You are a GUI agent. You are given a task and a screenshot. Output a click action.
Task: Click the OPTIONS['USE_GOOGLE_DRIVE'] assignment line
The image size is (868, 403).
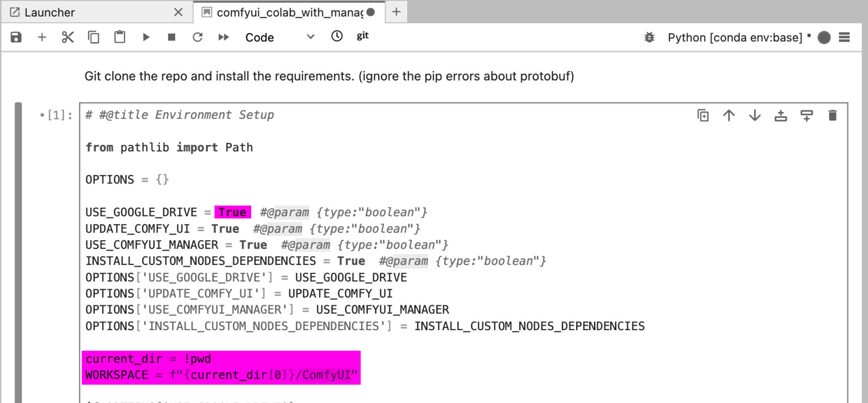tap(246, 277)
